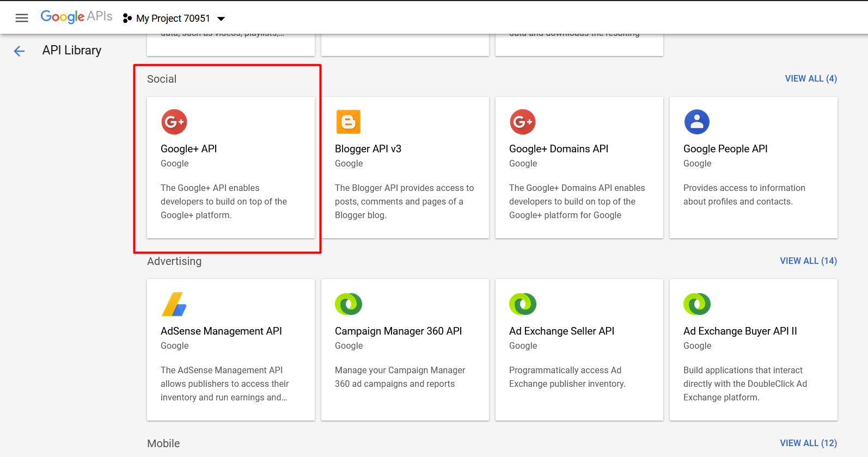Viewport: 868px width, 457px height.
Task: Click the Google People API icon
Action: (697, 122)
